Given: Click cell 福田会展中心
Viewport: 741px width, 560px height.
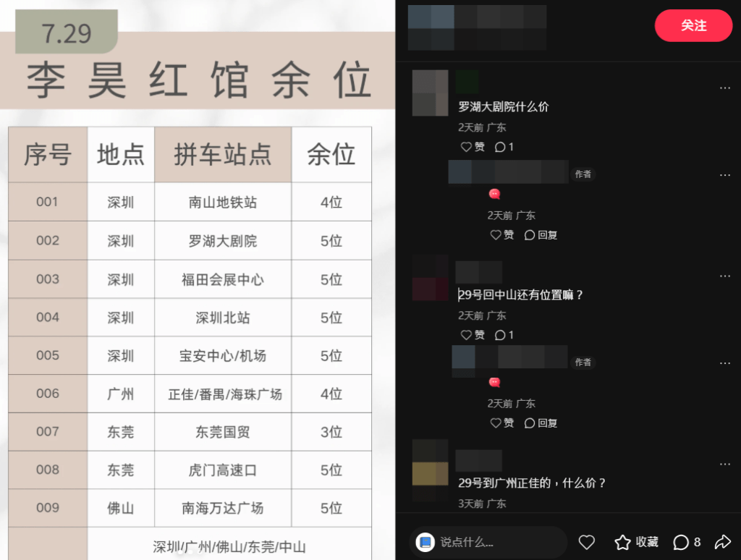Looking at the screenshot, I should tap(223, 279).
